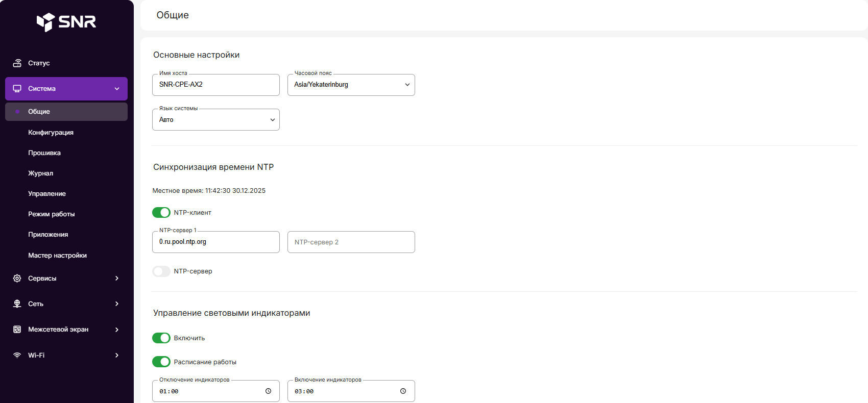Click the Сервисы gear icon
Image resolution: width=868 pixels, height=403 pixels.
(x=17, y=279)
